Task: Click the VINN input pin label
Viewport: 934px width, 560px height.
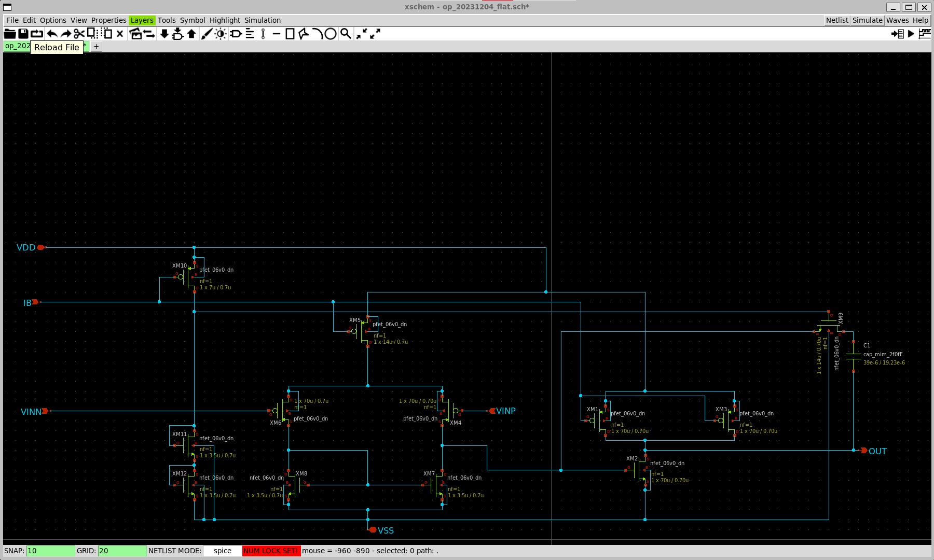Action: click(31, 412)
